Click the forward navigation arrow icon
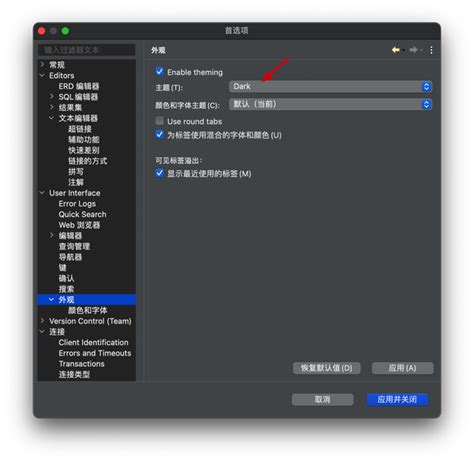Viewport: 474px width, 462px height. click(x=413, y=50)
